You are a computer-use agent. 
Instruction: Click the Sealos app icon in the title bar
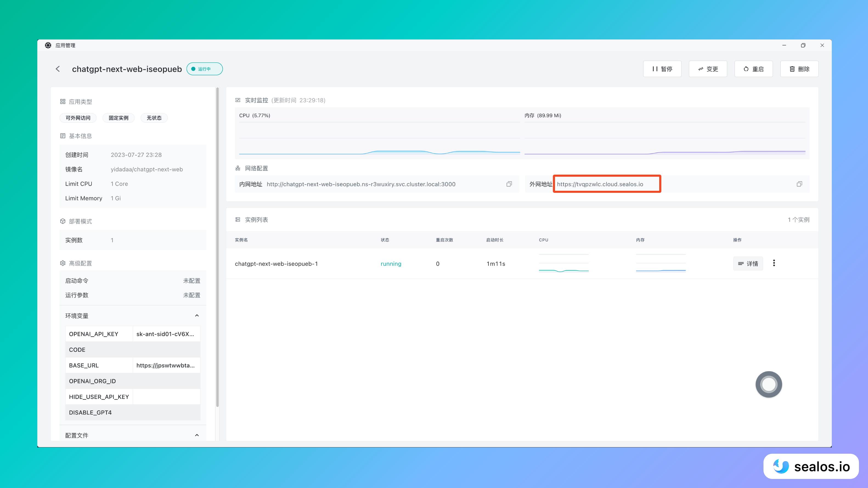point(48,45)
